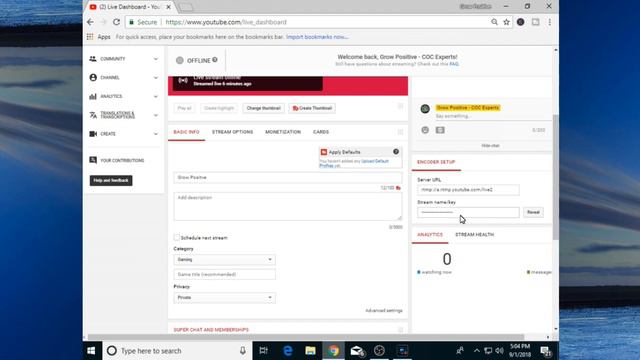The image size is (640, 360).
Task: Click the Stream name/key field
Action: tap(468, 212)
